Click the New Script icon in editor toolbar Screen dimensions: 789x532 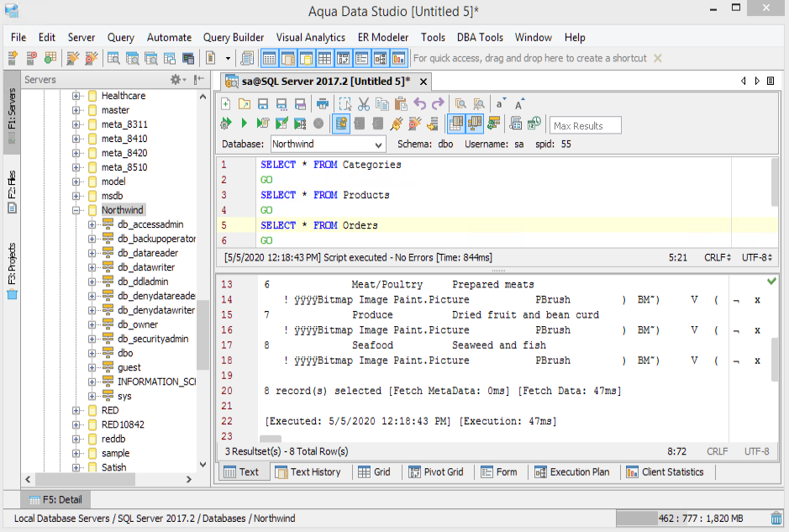click(226, 104)
